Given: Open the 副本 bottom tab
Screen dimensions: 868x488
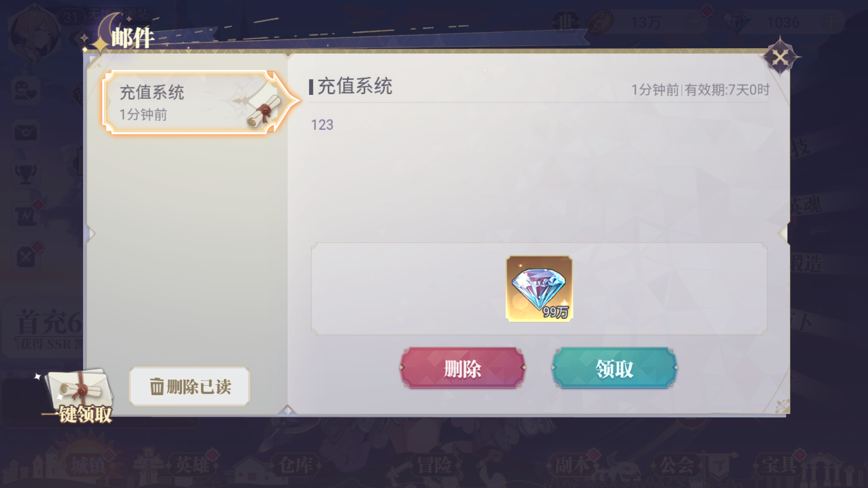Looking at the screenshot, I should 572,465.
